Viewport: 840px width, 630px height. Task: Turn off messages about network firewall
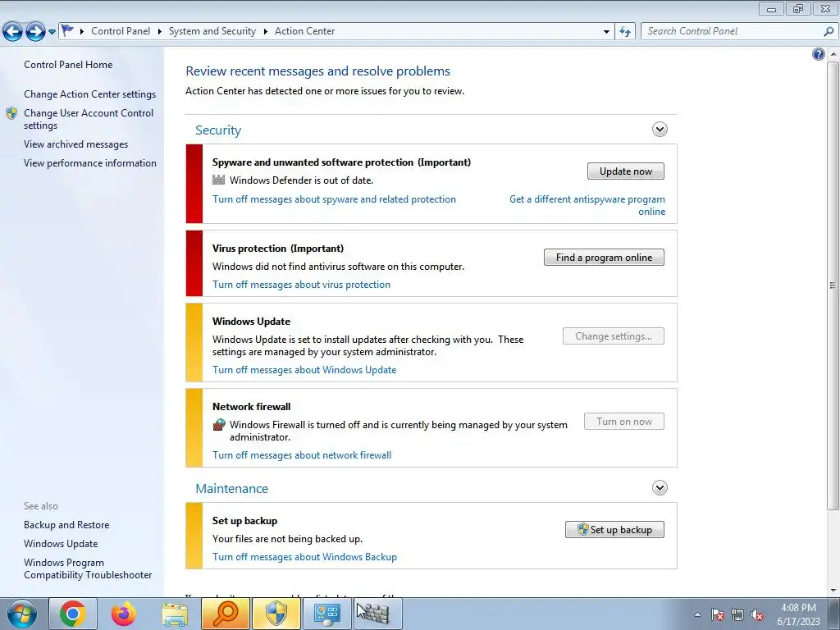point(302,454)
